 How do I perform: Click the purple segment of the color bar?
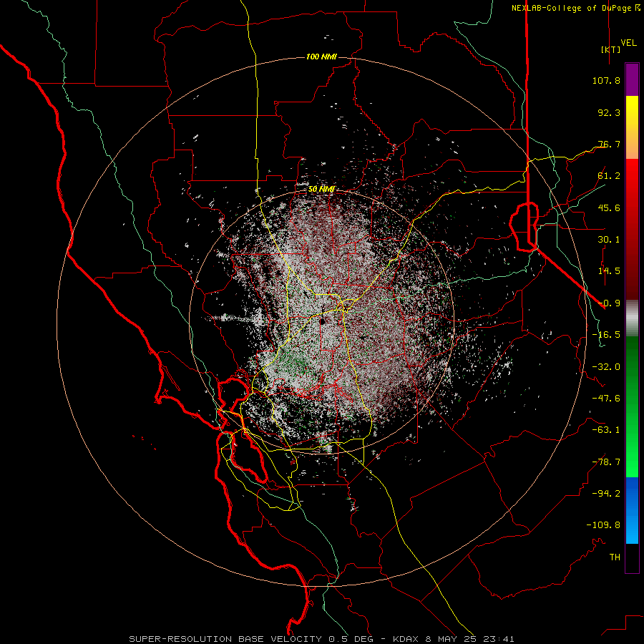[x=632, y=80]
